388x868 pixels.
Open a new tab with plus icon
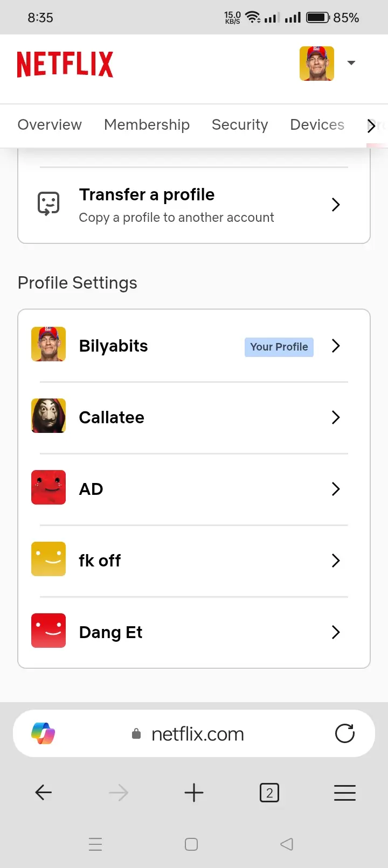194,793
